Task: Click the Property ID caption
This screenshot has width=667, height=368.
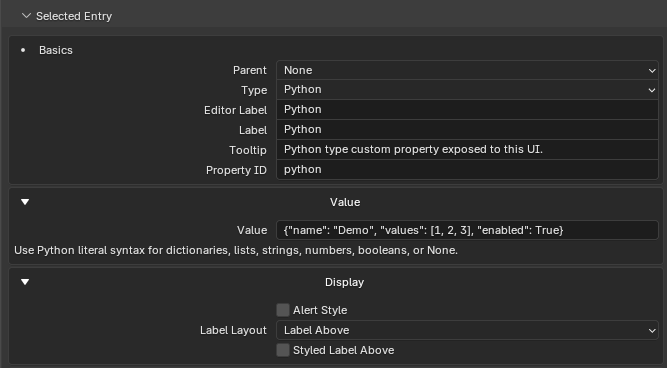Action: tap(236, 170)
